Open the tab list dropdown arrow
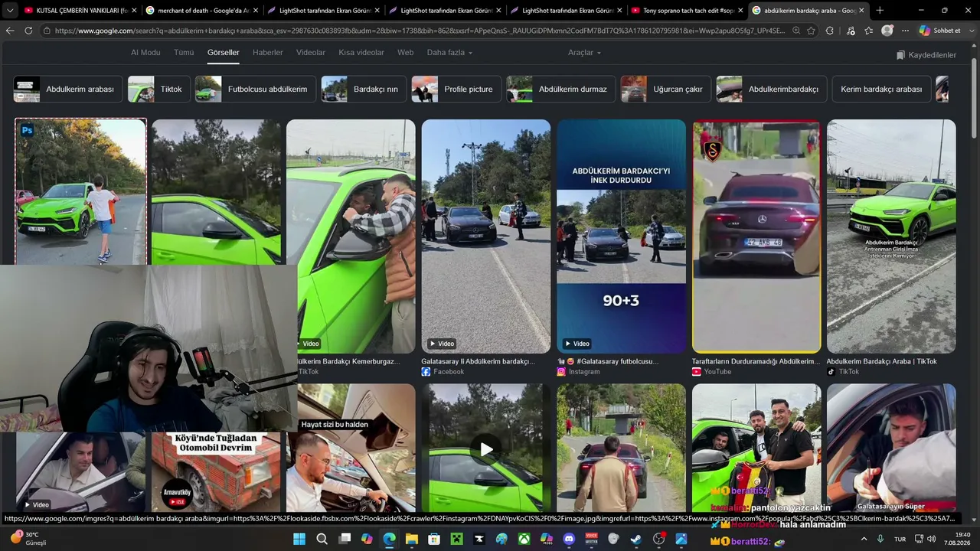The height and width of the screenshot is (551, 980). point(10,11)
